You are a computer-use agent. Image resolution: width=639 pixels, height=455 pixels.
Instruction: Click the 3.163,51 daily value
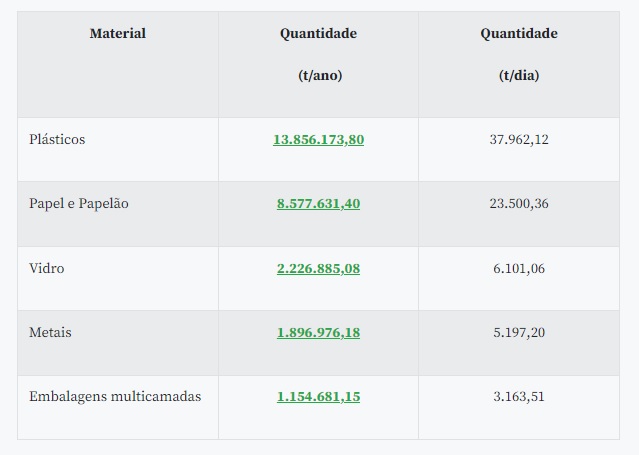pos(518,397)
